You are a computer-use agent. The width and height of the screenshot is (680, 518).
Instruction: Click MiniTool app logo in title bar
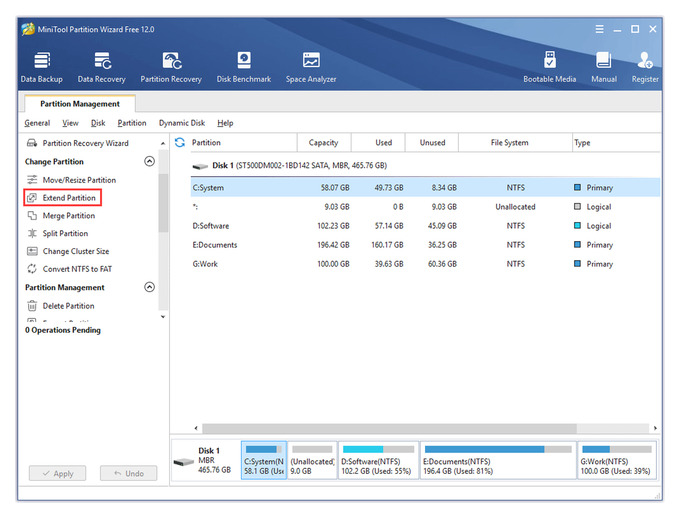tap(28, 29)
